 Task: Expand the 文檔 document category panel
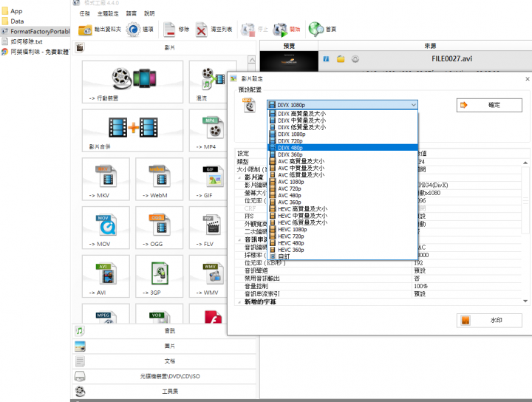pos(164,361)
